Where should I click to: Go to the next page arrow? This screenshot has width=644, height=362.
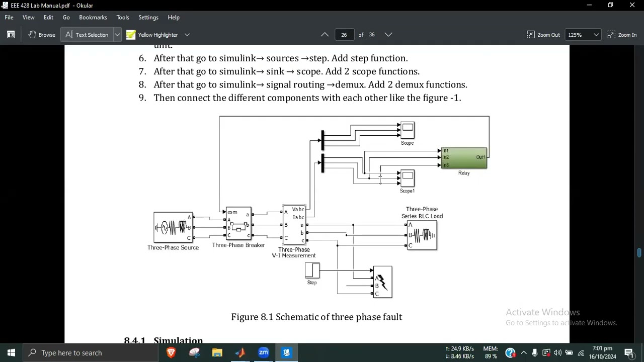point(388,35)
